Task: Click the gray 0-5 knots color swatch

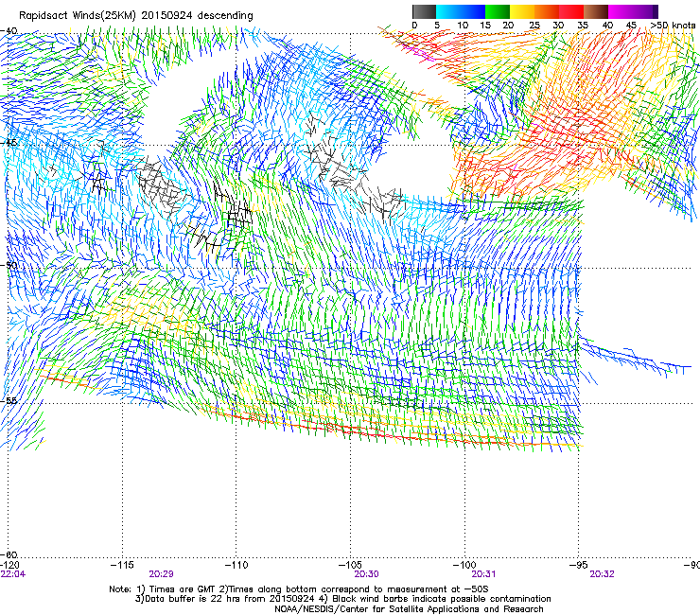Action: (x=424, y=11)
